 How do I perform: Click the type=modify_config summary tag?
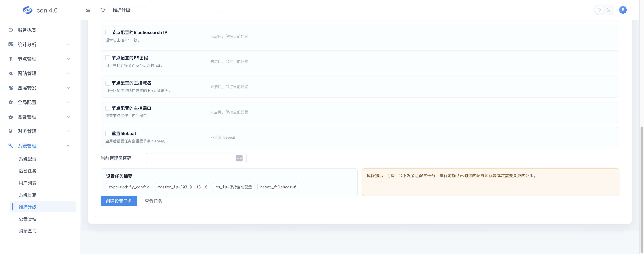coord(129,187)
